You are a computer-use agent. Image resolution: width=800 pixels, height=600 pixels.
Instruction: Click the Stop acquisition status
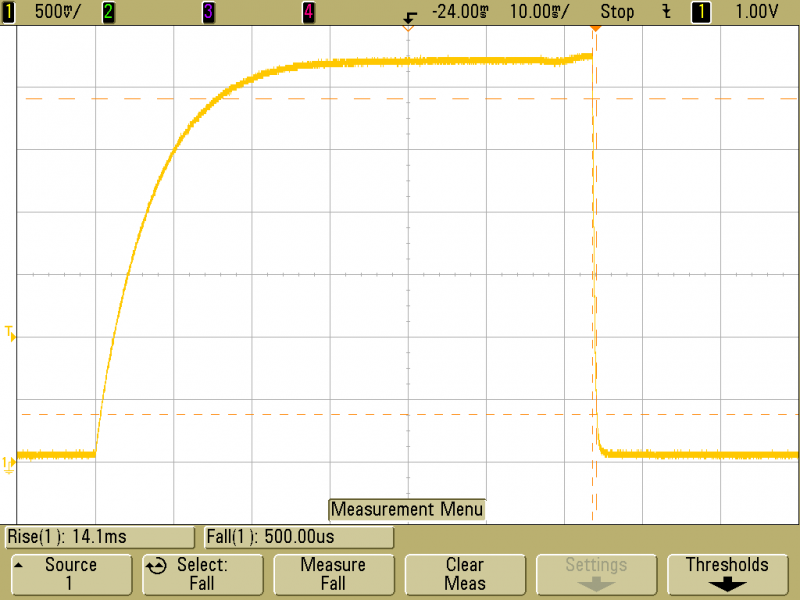tap(617, 11)
